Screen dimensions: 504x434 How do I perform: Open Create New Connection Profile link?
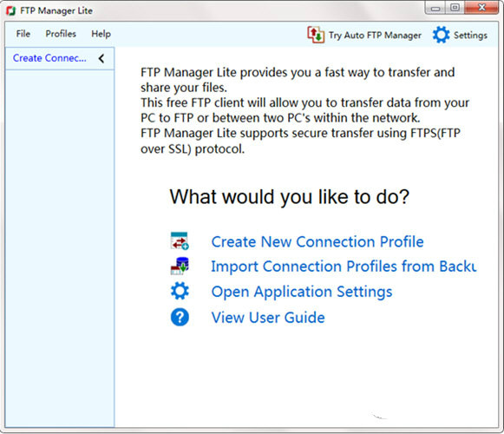click(317, 241)
